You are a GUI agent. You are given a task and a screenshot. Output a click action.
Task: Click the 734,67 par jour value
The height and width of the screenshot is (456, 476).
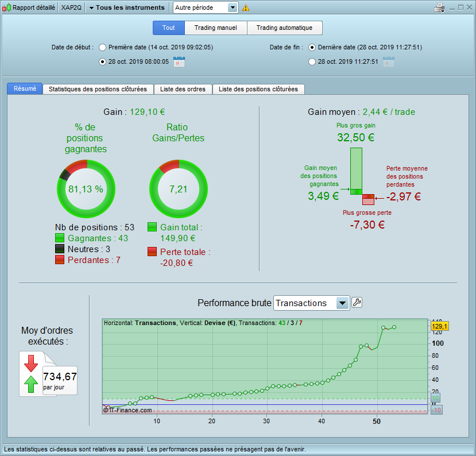(60, 380)
